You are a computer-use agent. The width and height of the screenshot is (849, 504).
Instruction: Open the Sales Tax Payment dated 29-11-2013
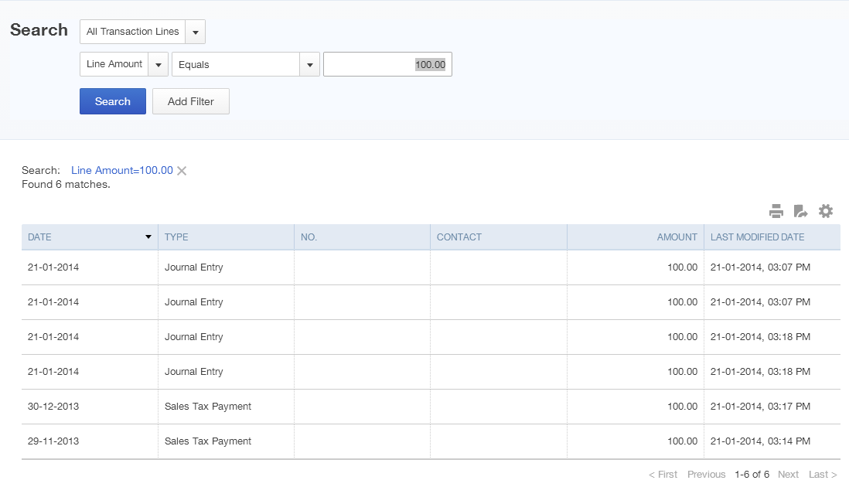(207, 441)
